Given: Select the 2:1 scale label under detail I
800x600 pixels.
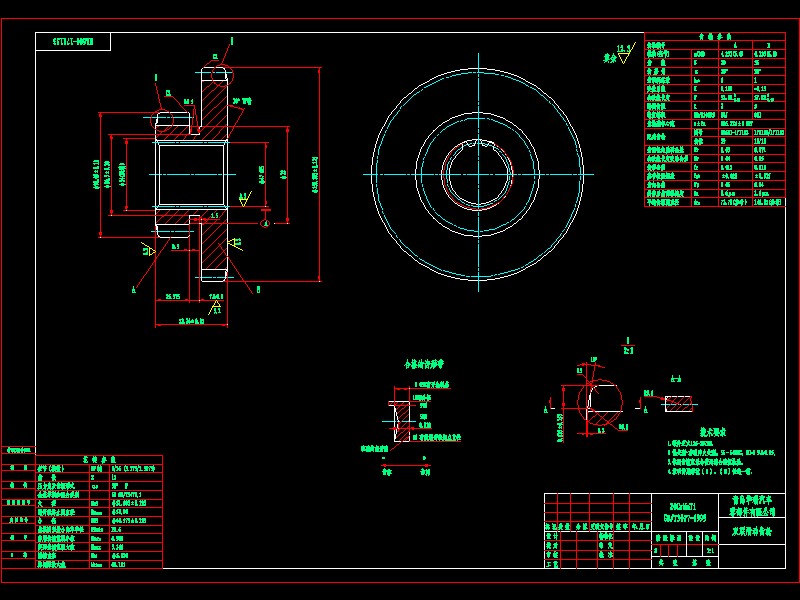Looking at the screenshot, I should tap(628, 350).
